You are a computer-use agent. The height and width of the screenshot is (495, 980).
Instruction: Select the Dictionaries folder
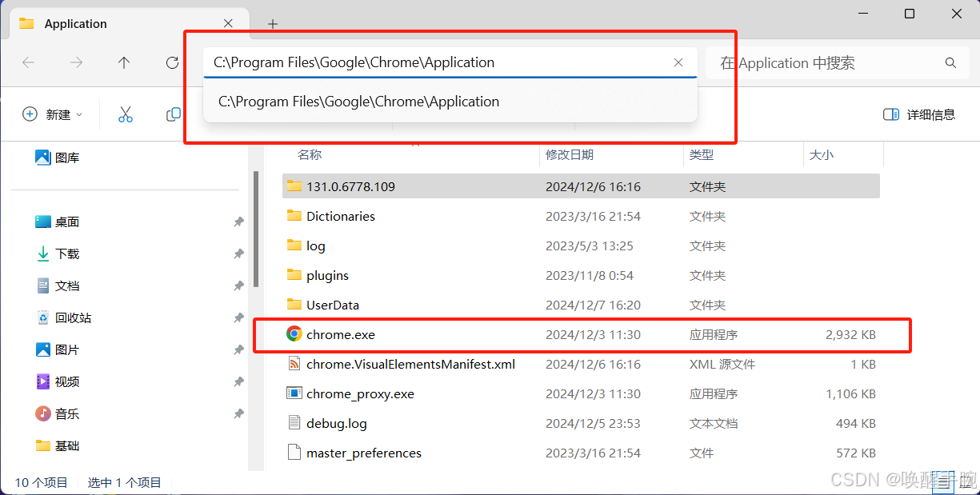(x=582, y=216)
